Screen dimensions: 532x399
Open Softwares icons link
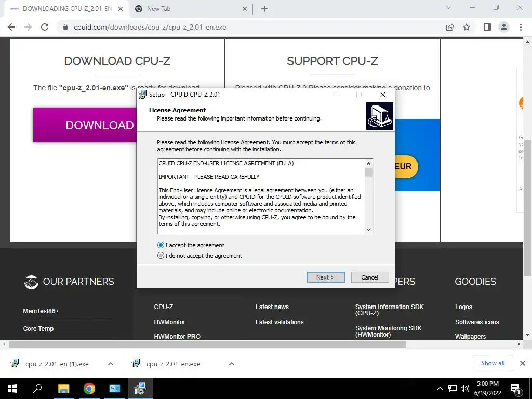point(477,322)
